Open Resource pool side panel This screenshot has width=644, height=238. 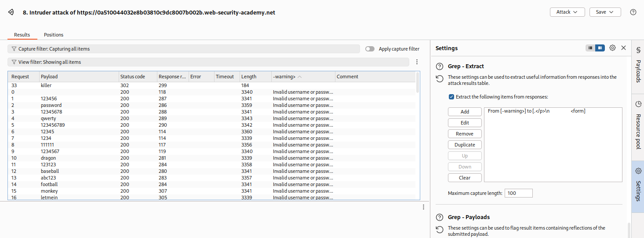[x=638, y=124]
